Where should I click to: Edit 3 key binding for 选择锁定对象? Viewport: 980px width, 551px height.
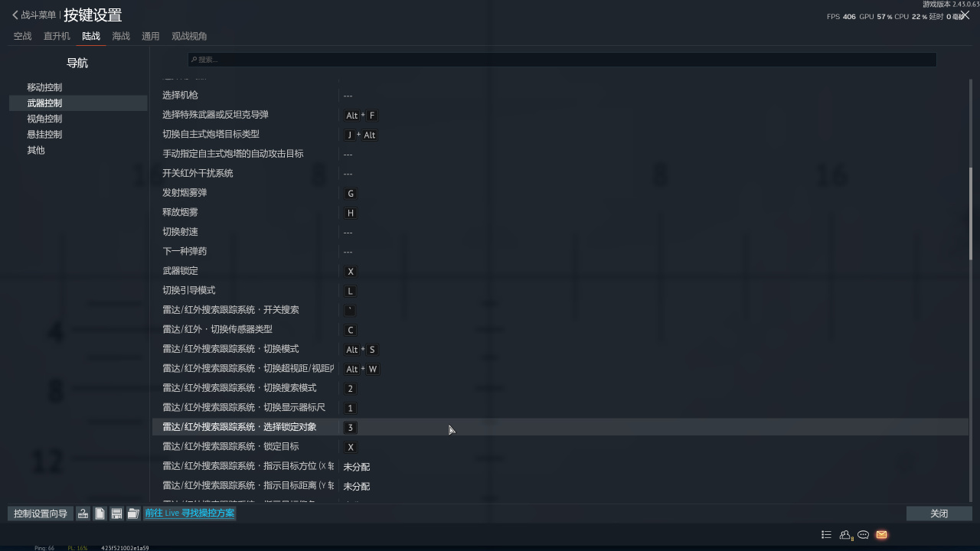tap(351, 428)
